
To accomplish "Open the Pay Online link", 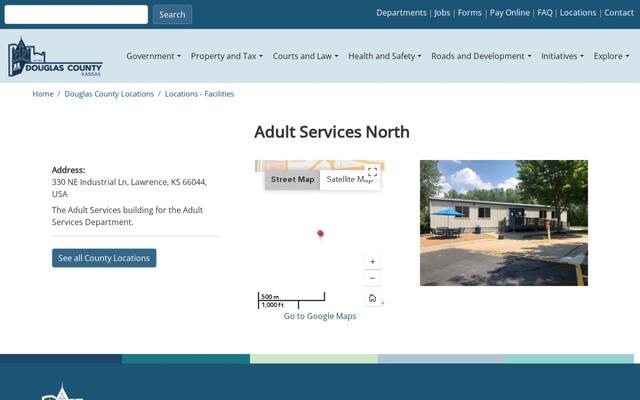I will click(509, 13).
